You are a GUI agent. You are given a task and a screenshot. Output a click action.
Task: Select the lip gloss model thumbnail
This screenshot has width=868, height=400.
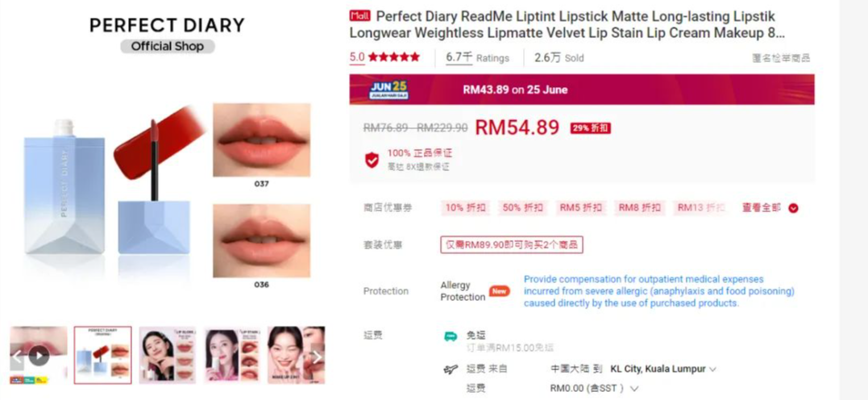point(167,355)
